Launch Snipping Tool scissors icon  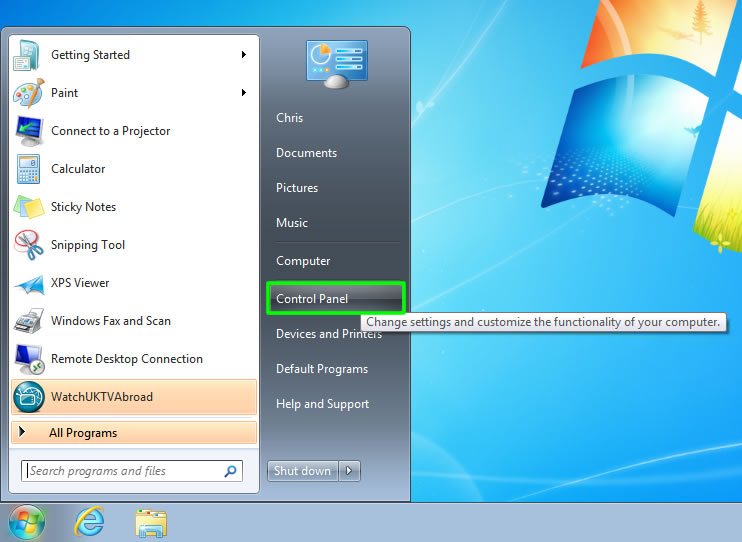tap(28, 245)
